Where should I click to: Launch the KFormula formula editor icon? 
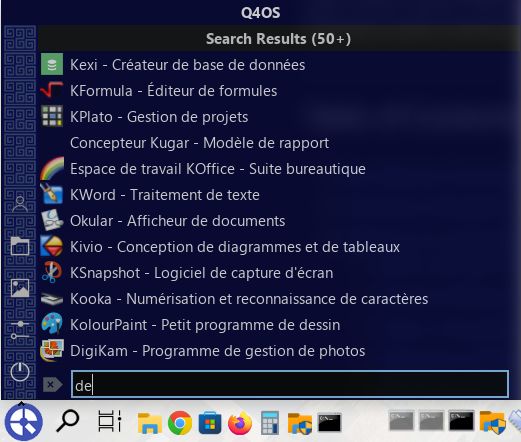click(x=52, y=90)
